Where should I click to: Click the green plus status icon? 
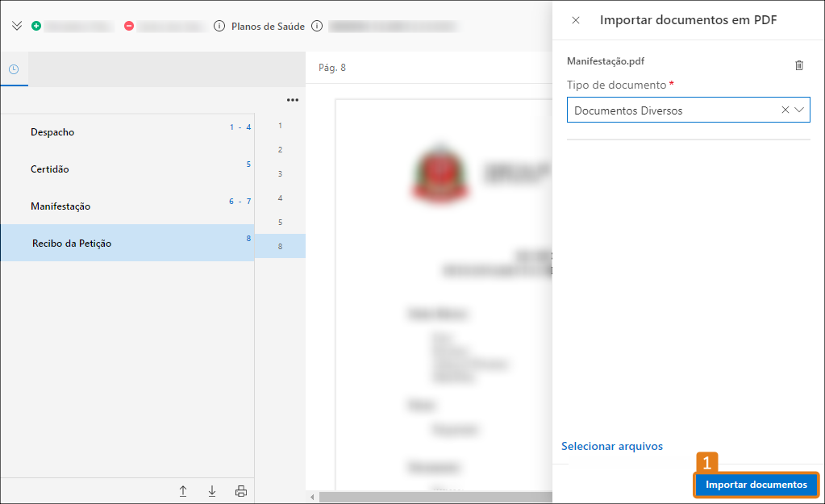click(35, 25)
